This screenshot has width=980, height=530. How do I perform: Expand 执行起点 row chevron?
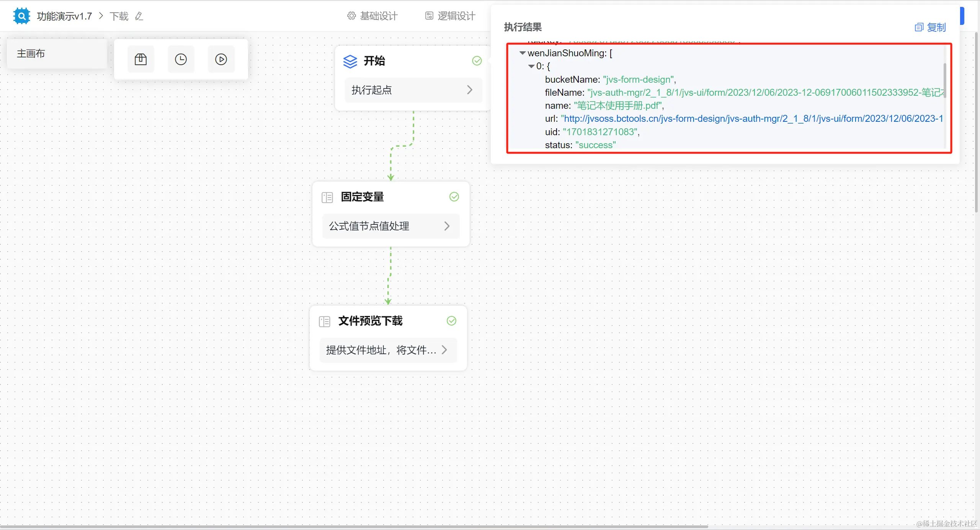click(x=470, y=90)
